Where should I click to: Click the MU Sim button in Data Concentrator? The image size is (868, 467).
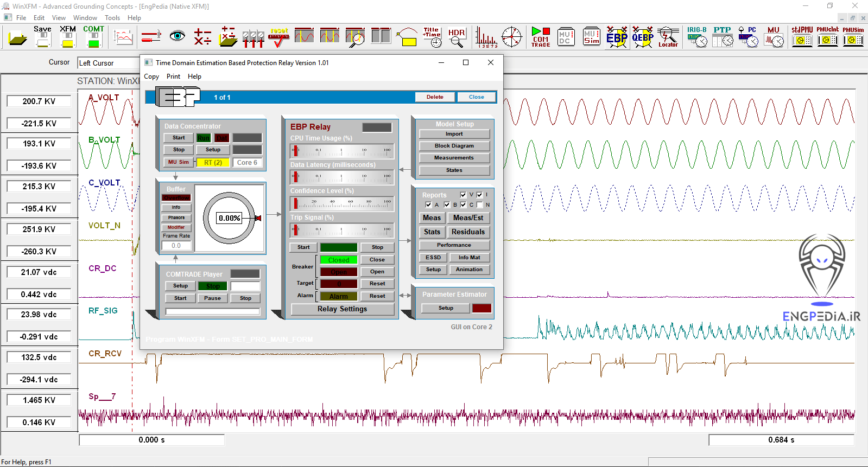[x=179, y=162]
